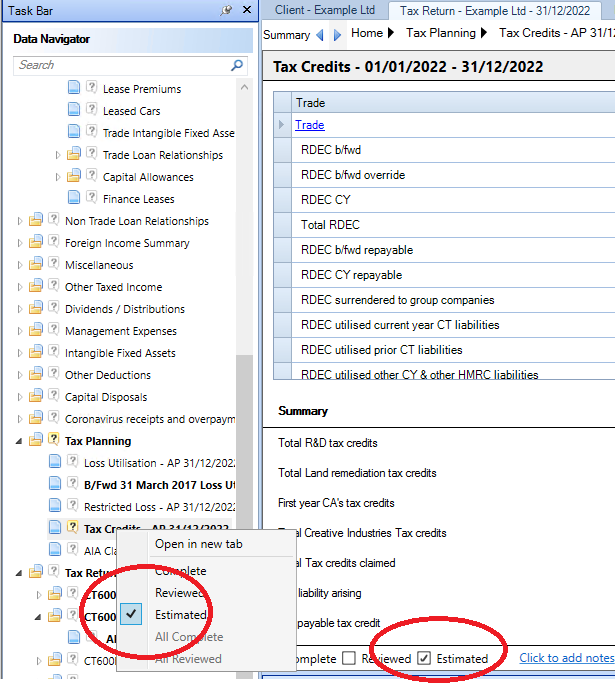Click the Lease Premiums page icon
Image resolution: width=615 pixels, height=687 pixels.
pyautogui.click(x=74, y=87)
